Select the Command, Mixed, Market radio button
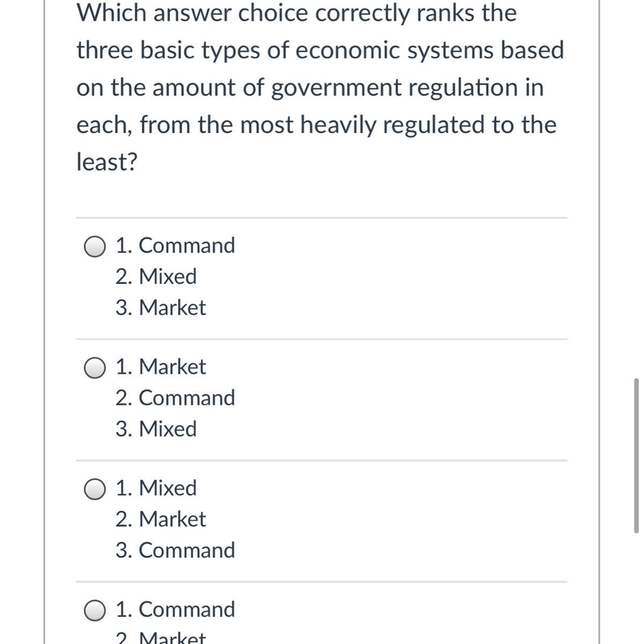This screenshot has height=644, width=644. click(95, 247)
